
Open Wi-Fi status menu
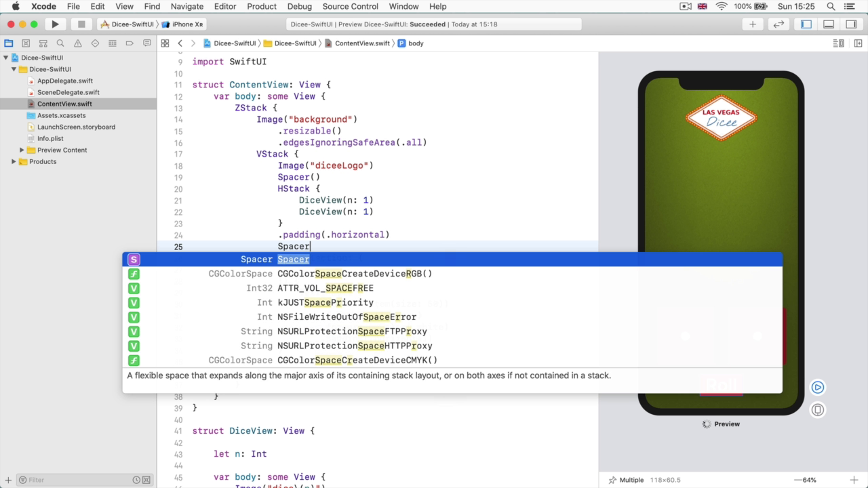click(x=722, y=6)
